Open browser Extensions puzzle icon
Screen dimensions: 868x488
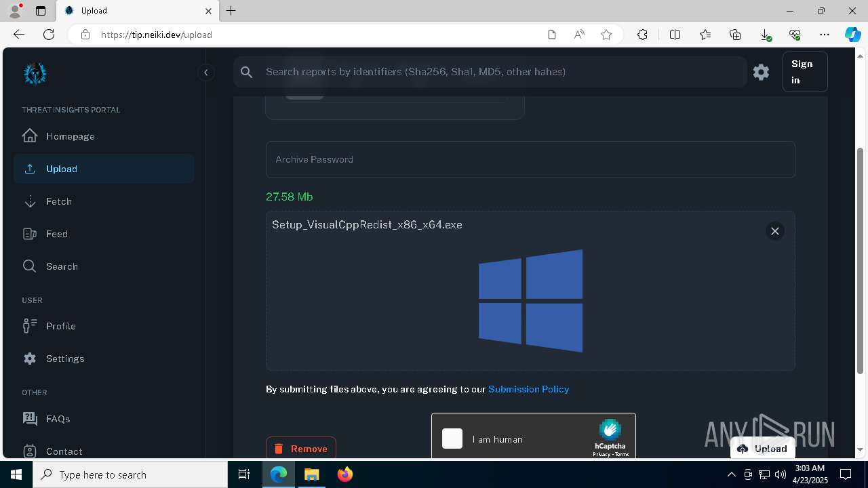[642, 35]
